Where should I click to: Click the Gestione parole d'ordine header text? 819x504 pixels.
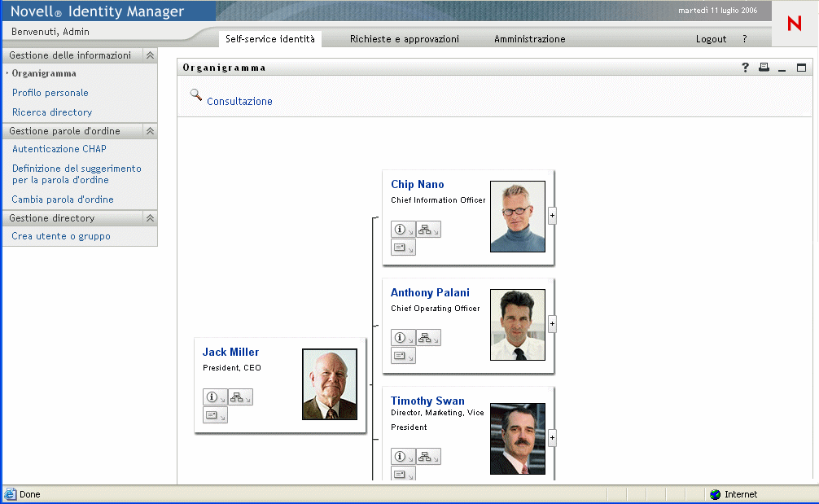point(64,131)
